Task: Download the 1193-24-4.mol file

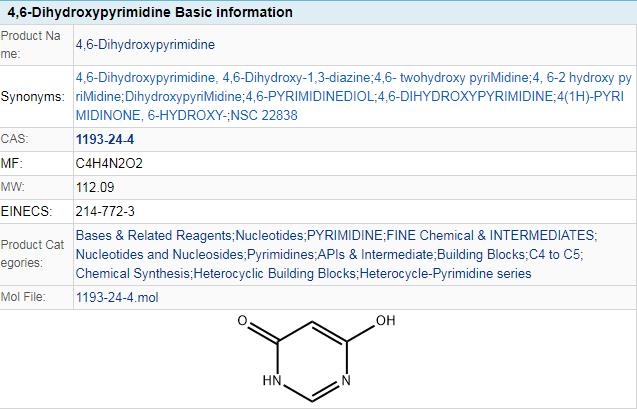Action: click(x=117, y=297)
